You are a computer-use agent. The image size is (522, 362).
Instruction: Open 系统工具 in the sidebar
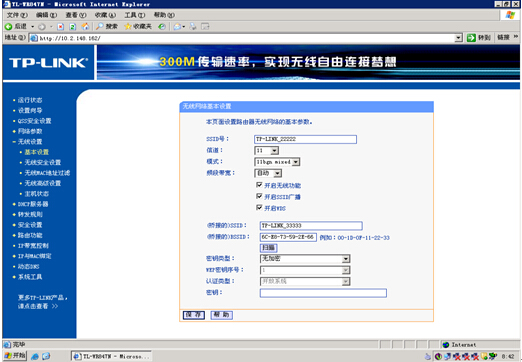coord(30,277)
